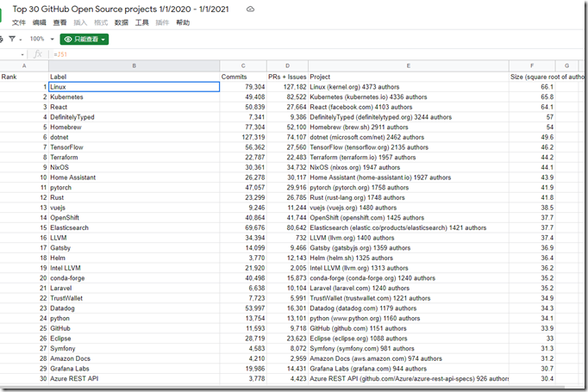Select the Homebrew label cell
588x392 pixels.
click(134, 128)
